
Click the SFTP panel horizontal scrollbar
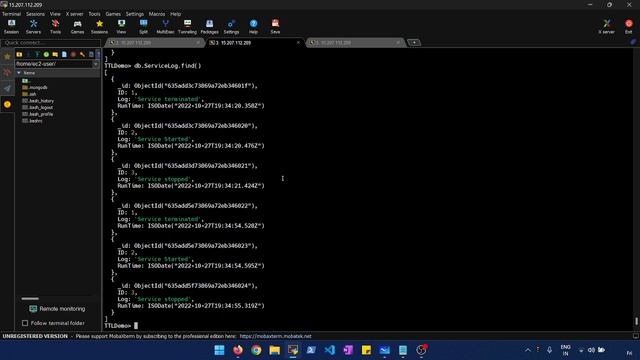(x=30, y=298)
